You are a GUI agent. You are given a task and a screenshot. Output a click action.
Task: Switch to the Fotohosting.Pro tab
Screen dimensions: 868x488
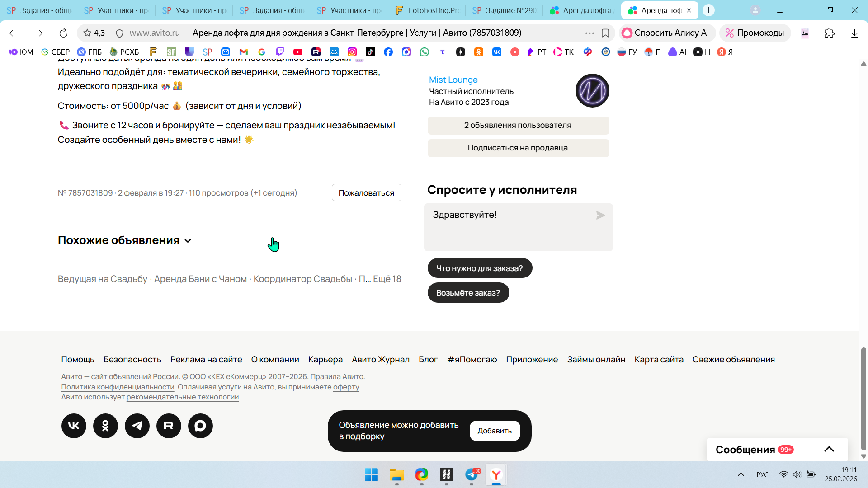point(427,10)
